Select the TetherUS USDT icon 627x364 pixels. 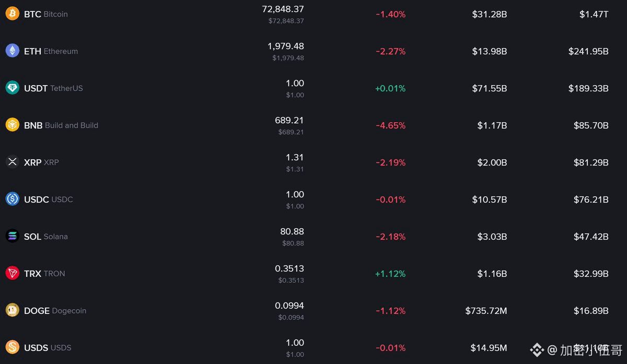[13, 88]
